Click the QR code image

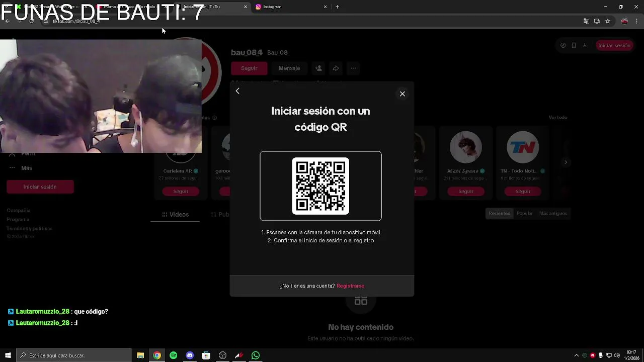point(320,186)
